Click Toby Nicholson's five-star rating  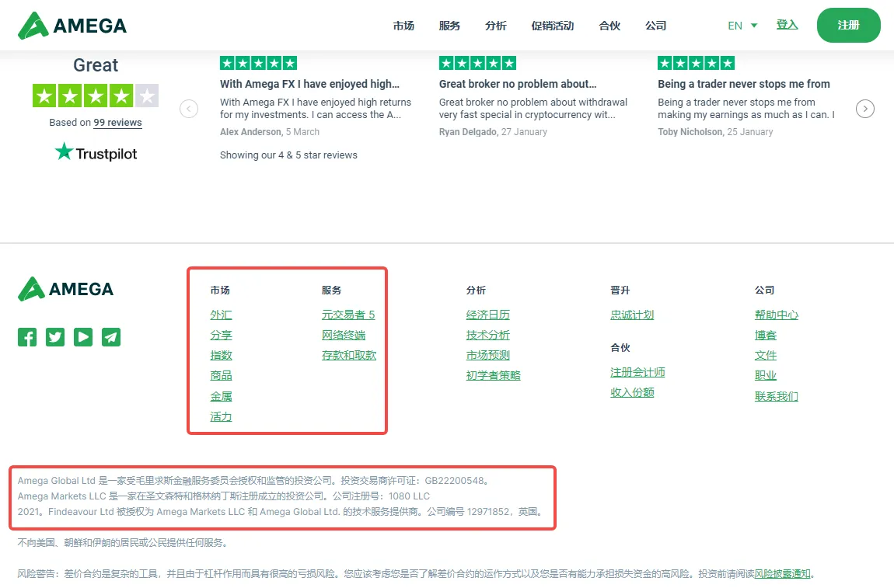click(x=697, y=63)
